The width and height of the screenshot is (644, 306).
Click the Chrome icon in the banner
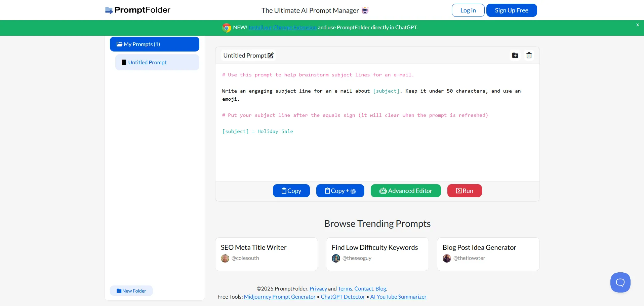pos(227,28)
